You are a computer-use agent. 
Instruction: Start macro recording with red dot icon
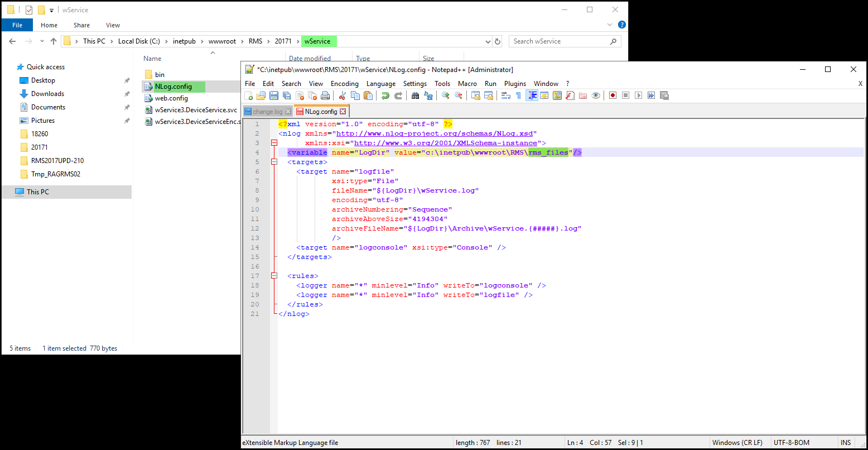613,95
